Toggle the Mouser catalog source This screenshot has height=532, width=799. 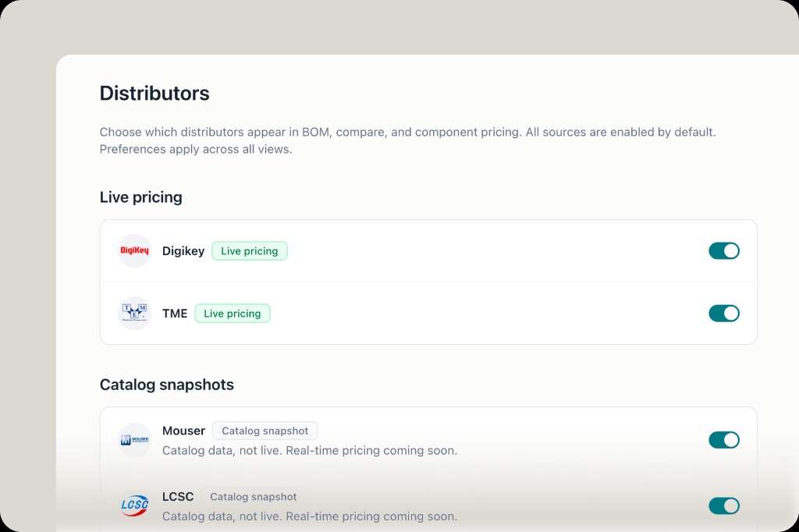pos(724,440)
